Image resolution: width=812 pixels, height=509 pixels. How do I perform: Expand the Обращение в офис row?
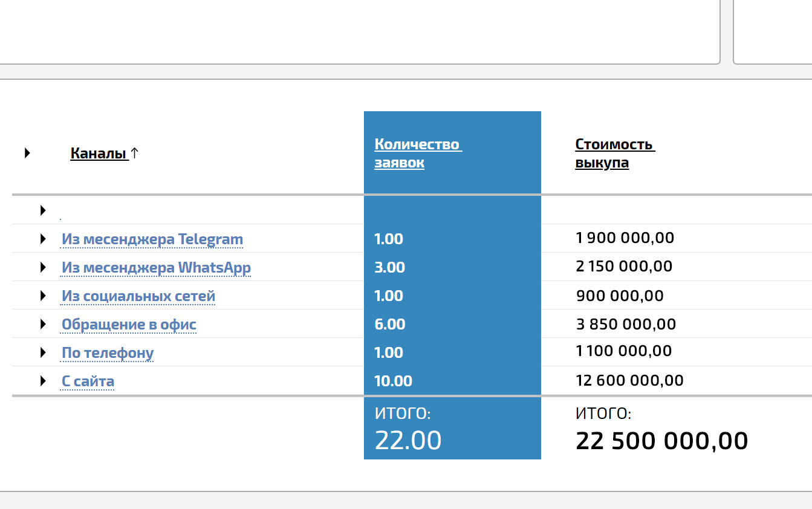coord(43,324)
